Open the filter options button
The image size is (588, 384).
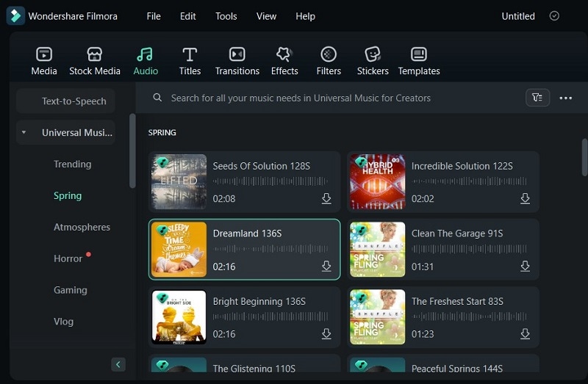[537, 98]
